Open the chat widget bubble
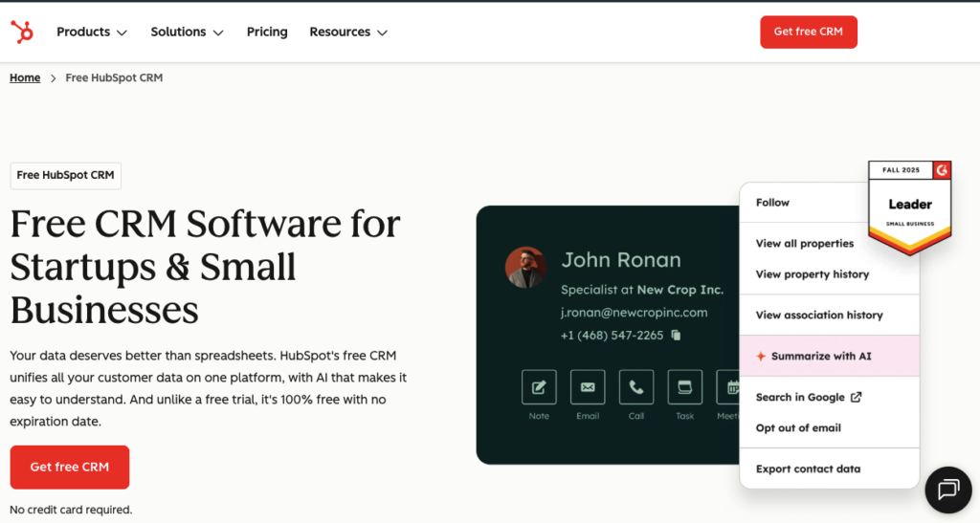 tap(947, 490)
